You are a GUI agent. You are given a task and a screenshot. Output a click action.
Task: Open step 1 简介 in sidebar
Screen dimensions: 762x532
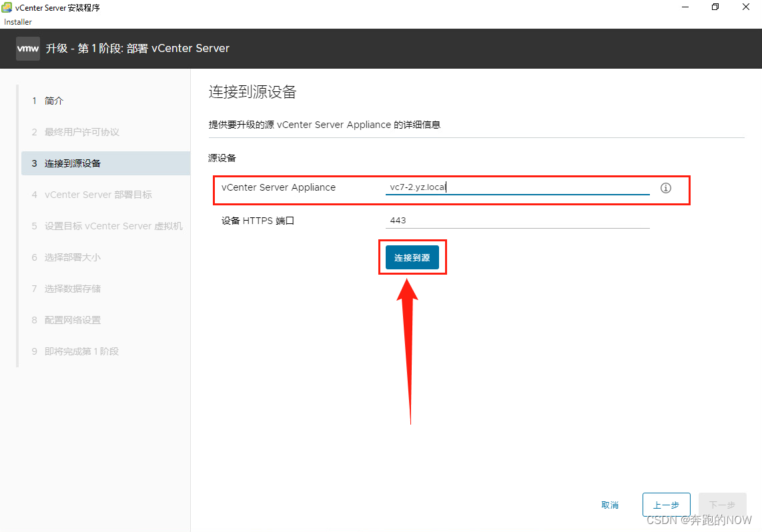(x=106, y=101)
